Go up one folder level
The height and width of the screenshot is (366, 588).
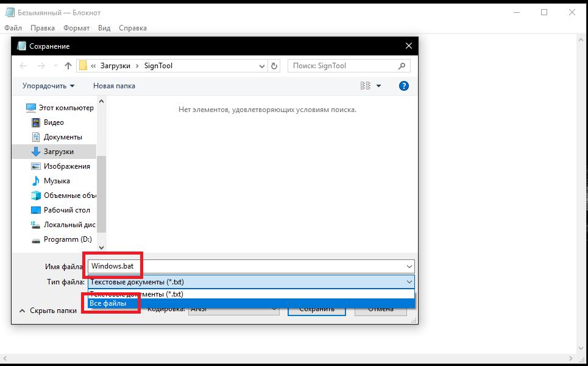[68, 66]
